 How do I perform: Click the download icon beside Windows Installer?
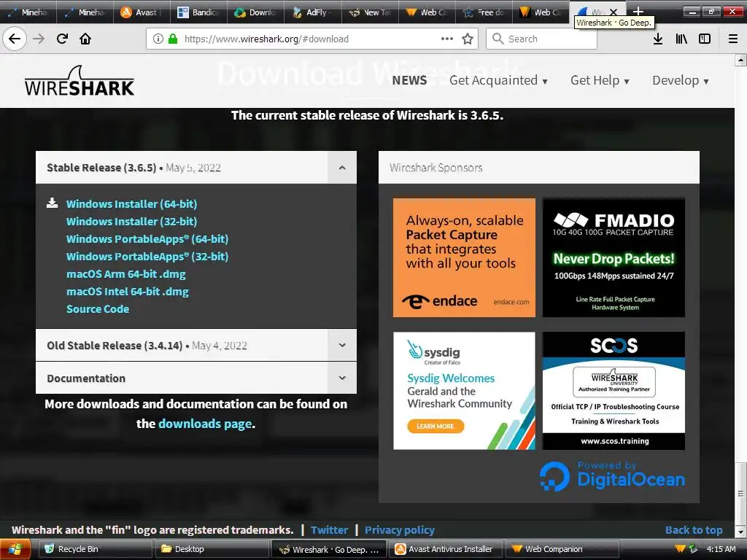tap(52, 203)
